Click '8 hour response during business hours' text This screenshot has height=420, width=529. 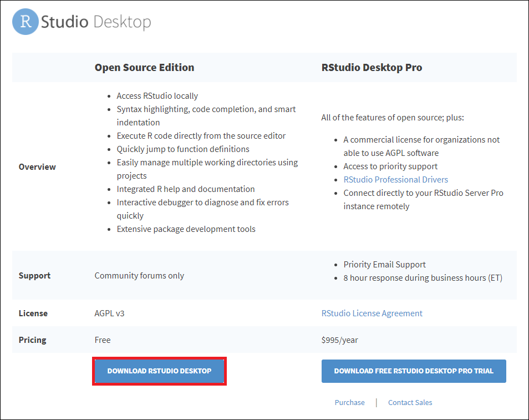pyautogui.click(x=423, y=278)
